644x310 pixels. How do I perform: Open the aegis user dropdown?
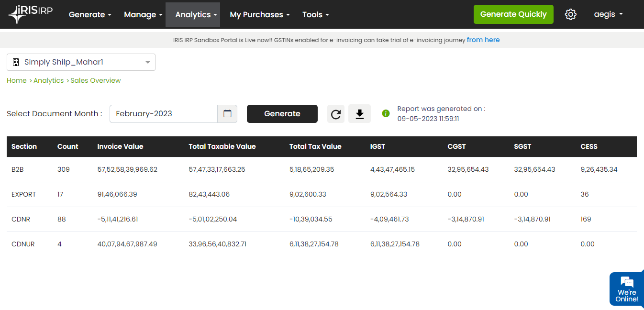click(608, 14)
